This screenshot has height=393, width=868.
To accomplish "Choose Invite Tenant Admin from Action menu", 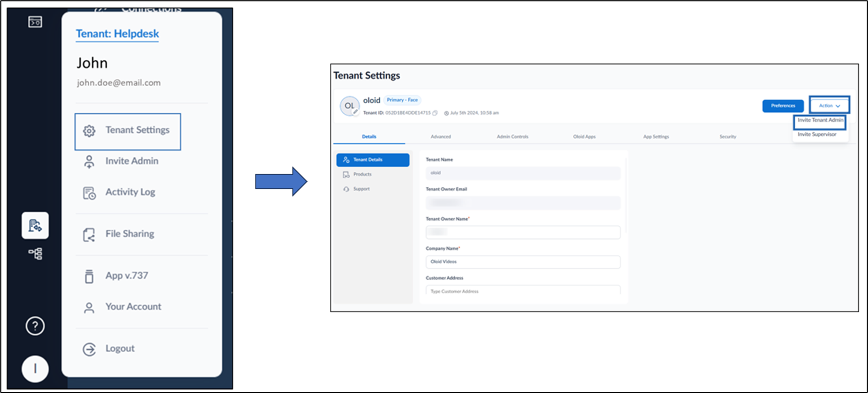I will [820, 120].
